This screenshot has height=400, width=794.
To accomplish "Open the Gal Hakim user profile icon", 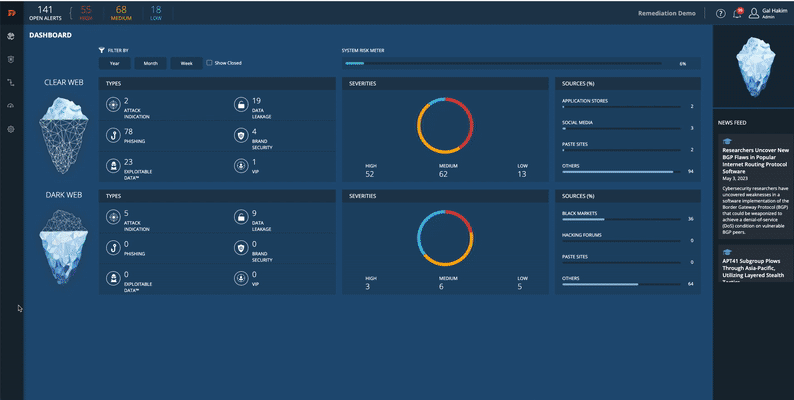I will point(754,13).
